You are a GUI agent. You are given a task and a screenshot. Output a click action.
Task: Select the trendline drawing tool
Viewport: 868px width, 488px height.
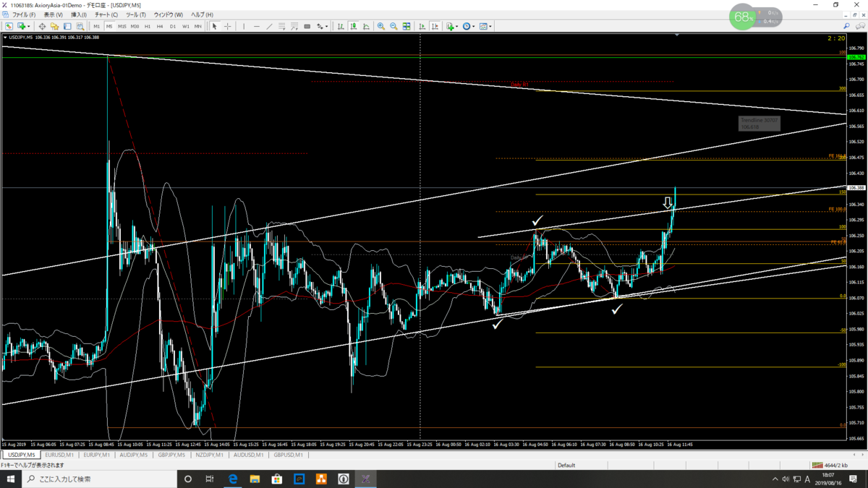pyautogui.click(x=269, y=26)
